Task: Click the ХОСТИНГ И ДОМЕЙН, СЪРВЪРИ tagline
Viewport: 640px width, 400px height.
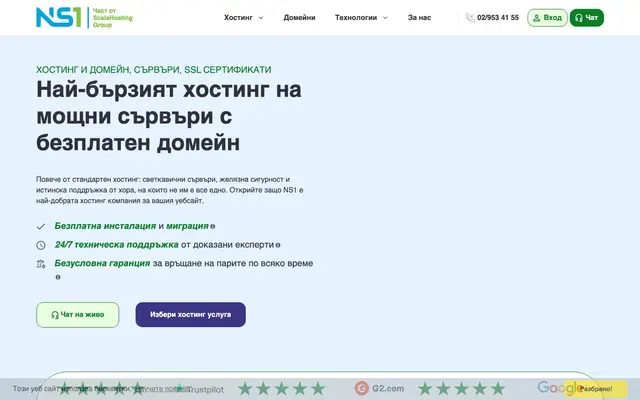Action: click(x=153, y=70)
